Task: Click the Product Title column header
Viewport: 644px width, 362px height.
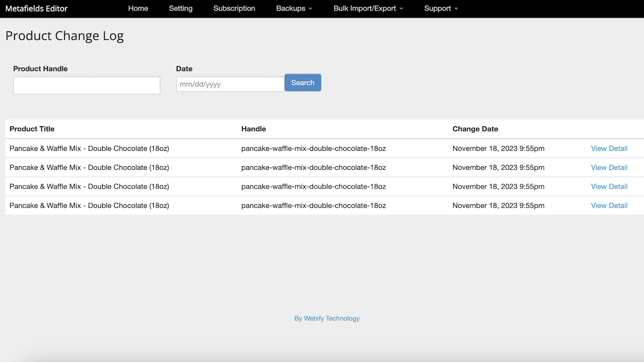Action: click(32, 129)
